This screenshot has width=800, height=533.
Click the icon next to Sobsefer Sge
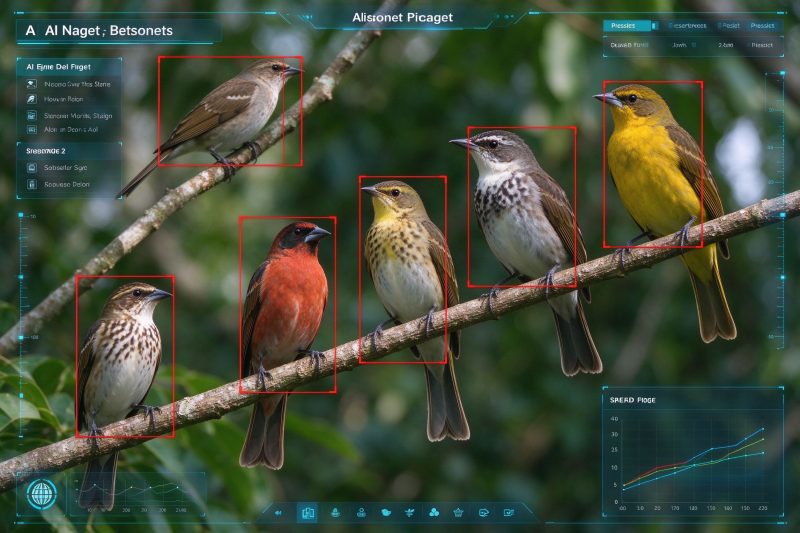[32, 167]
